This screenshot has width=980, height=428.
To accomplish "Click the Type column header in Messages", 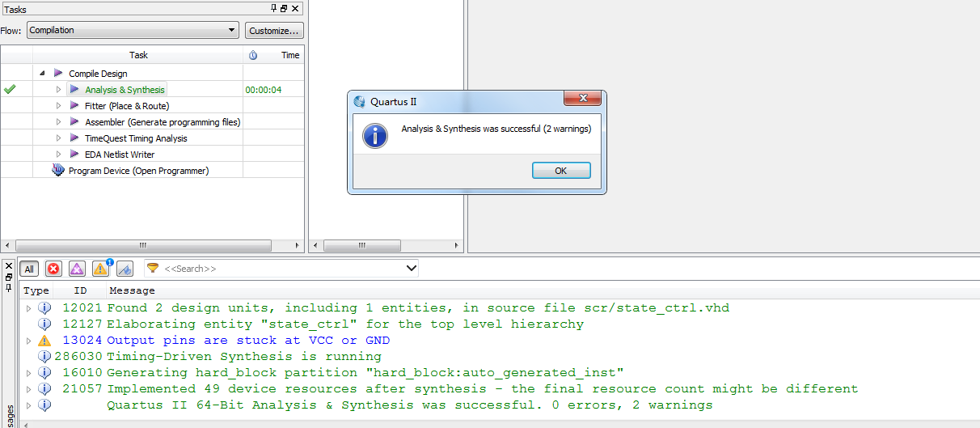I will (x=36, y=290).
